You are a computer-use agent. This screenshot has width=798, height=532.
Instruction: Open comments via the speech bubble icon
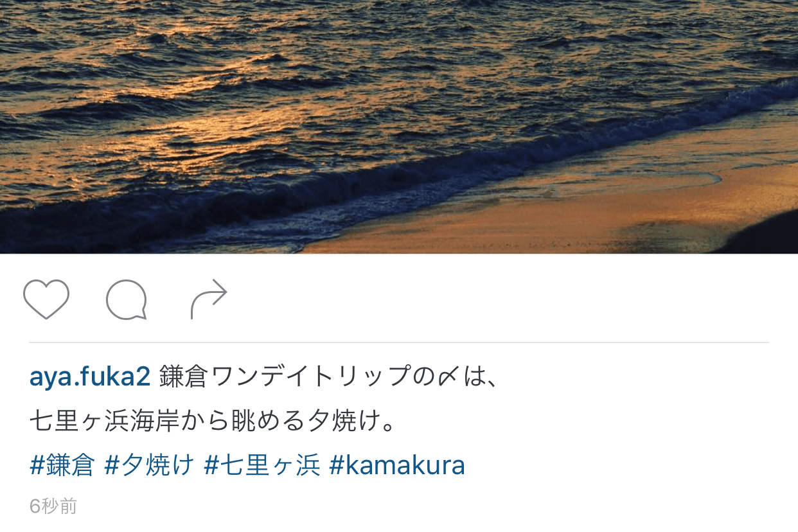pyautogui.click(x=127, y=300)
